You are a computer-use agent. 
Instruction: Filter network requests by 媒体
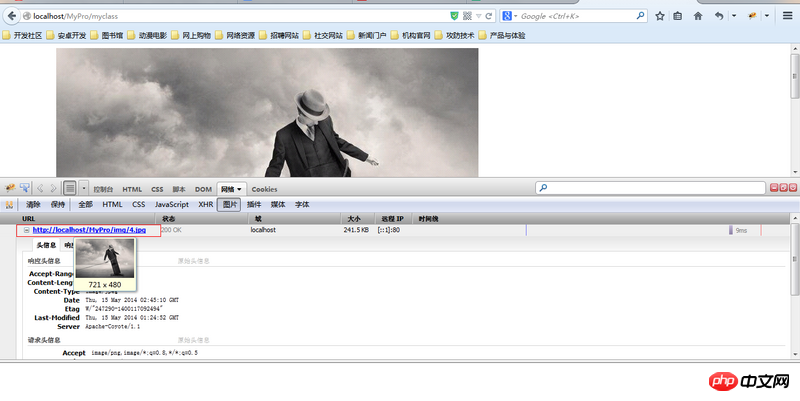click(x=278, y=205)
